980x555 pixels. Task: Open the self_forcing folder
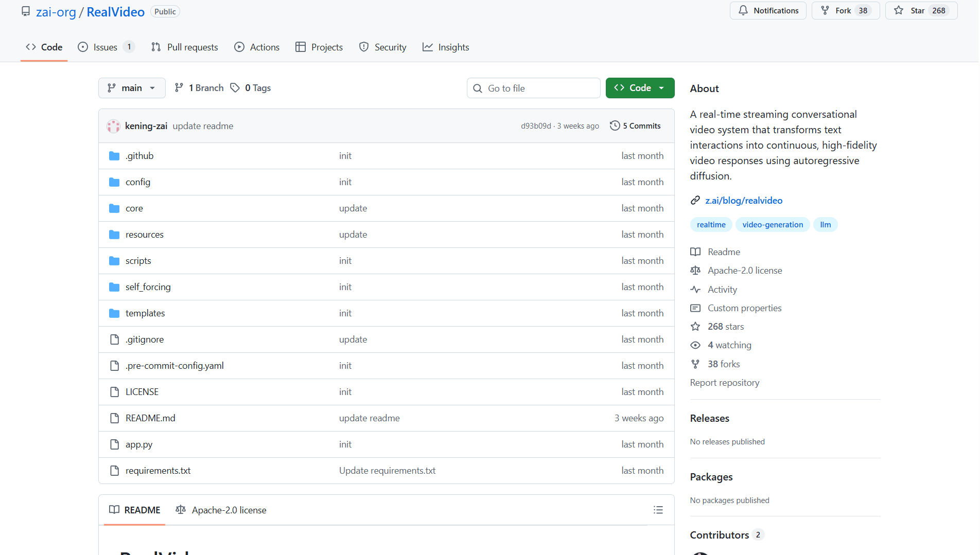(148, 287)
